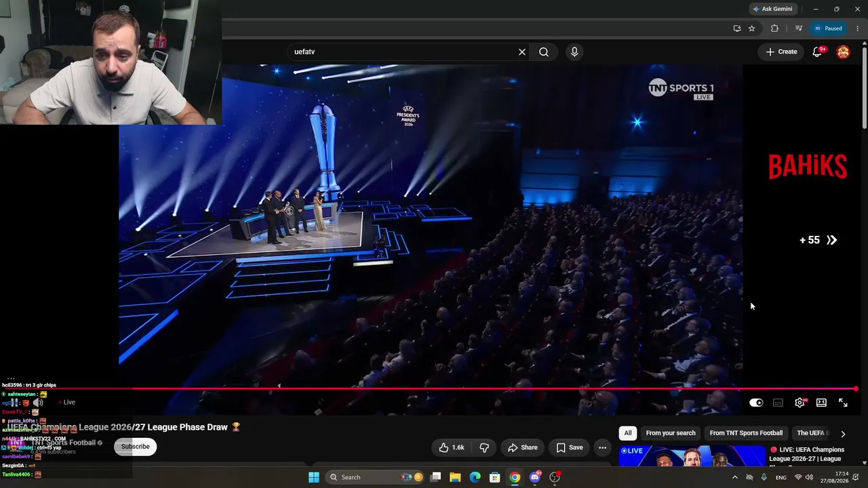Skip forward using the double-arrow icon
This screenshot has width=868, height=488.
pyautogui.click(x=832, y=240)
